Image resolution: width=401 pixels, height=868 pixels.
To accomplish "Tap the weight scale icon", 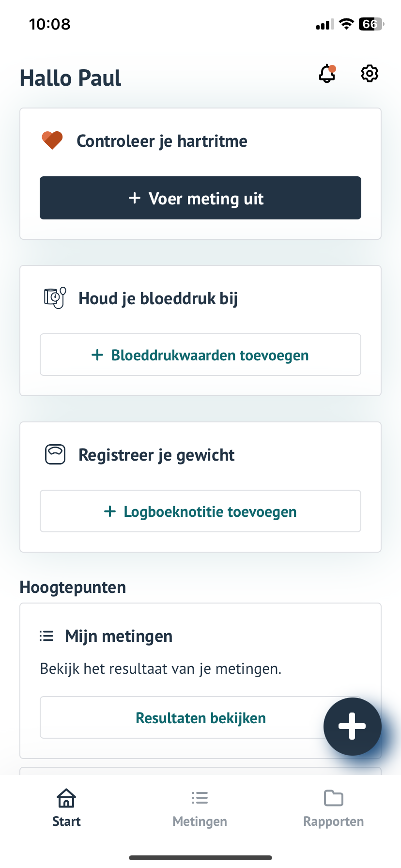I will pos(55,455).
